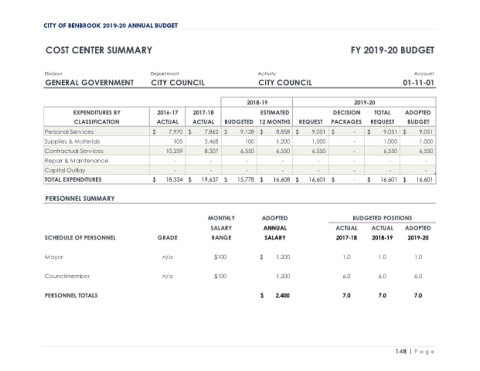Select the Cost Center Summary title
Screen dimensions: 480x371
tap(99, 50)
